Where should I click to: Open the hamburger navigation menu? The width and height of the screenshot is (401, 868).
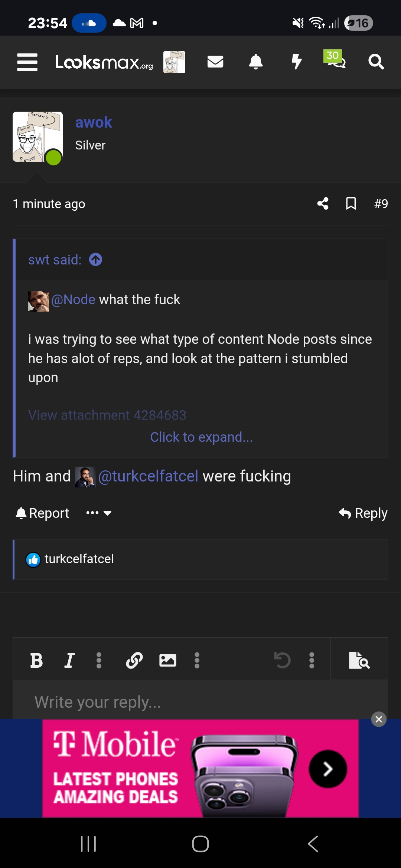pos(27,62)
